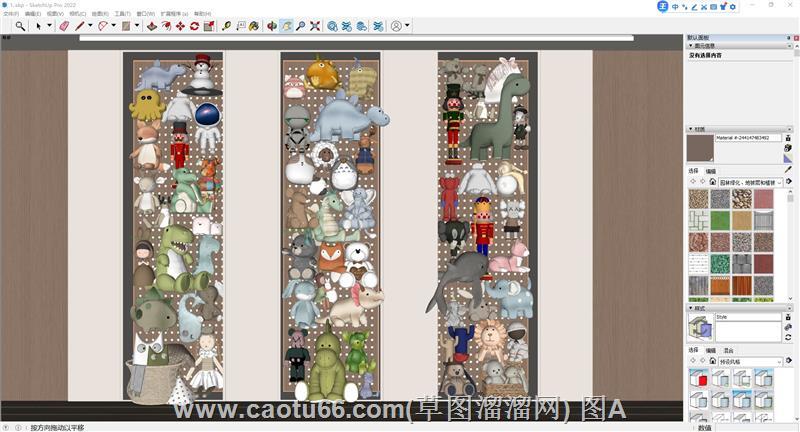Choose the Rectangle shape tool

126,26
